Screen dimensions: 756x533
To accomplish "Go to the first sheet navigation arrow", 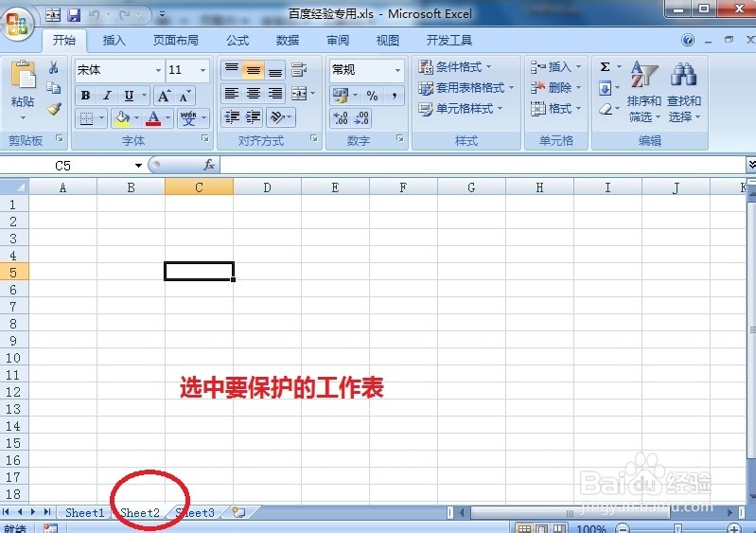I will coord(6,512).
